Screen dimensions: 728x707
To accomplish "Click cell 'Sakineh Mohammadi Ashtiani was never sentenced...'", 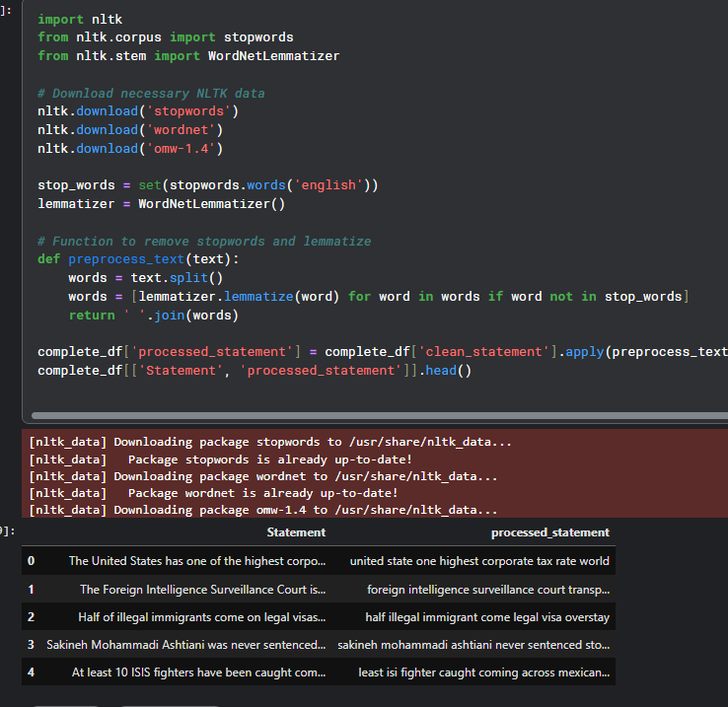I will pyautogui.click(x=186, y=645).
